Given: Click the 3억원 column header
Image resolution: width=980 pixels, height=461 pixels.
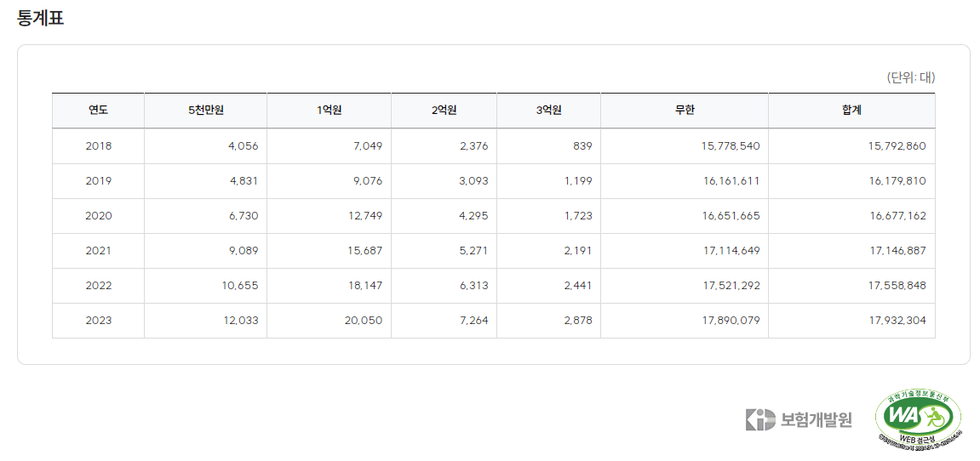Looking at the screenshot, I should coord(549,111).
